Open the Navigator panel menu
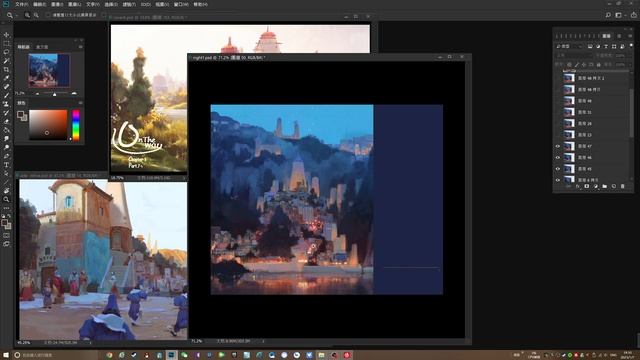Screen dimensions: 640x360 pos(80,47)
